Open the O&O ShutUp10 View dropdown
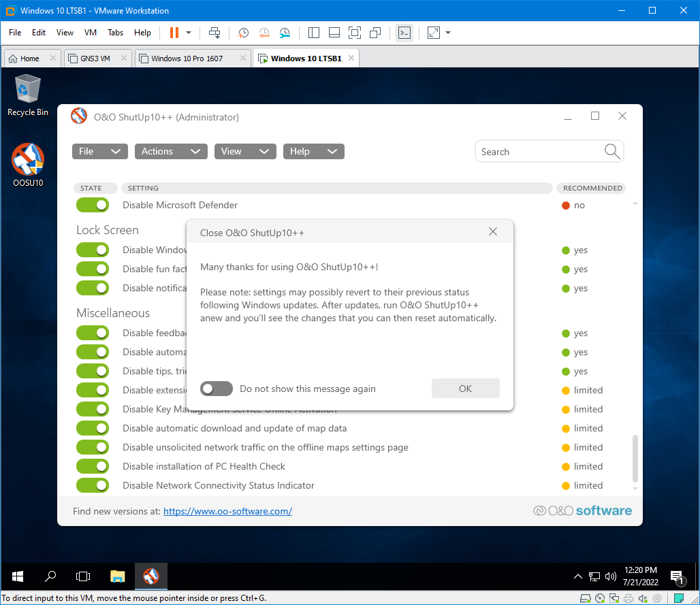 pos(245,151)
